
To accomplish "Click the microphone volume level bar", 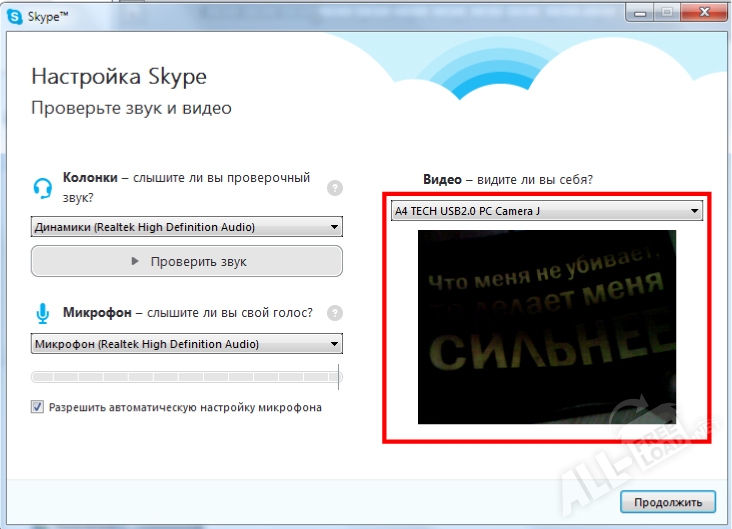I will coord(186,377).
